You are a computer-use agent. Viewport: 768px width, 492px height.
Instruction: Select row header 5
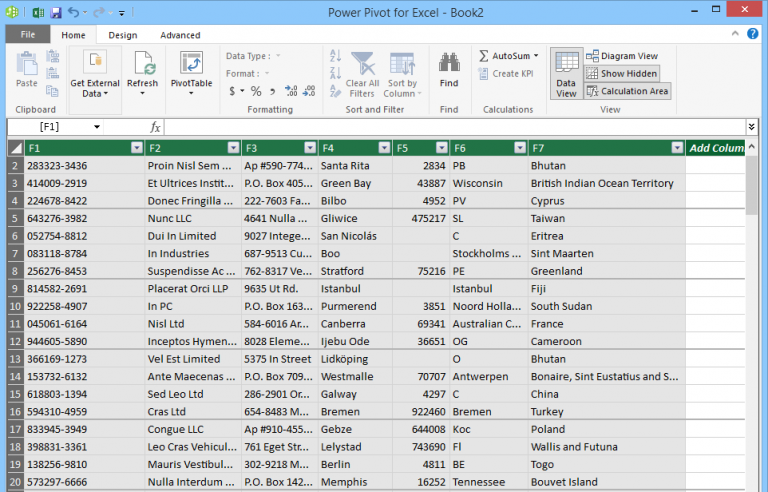point(15,218)
